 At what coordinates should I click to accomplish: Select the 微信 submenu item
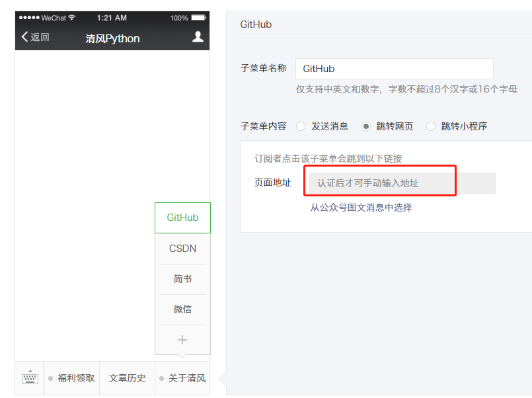(182, 309)
